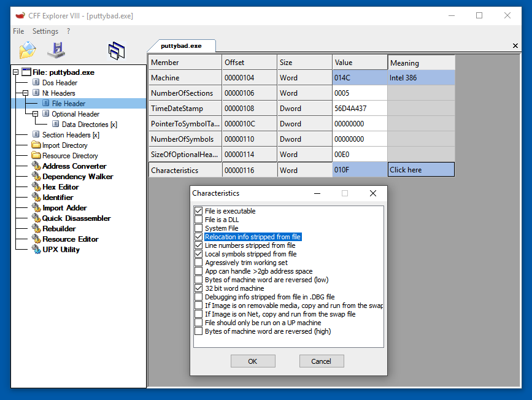Check the File is a DLL checkbox
532x400 pixels.
pyautogui.click(x=198, y=220)
